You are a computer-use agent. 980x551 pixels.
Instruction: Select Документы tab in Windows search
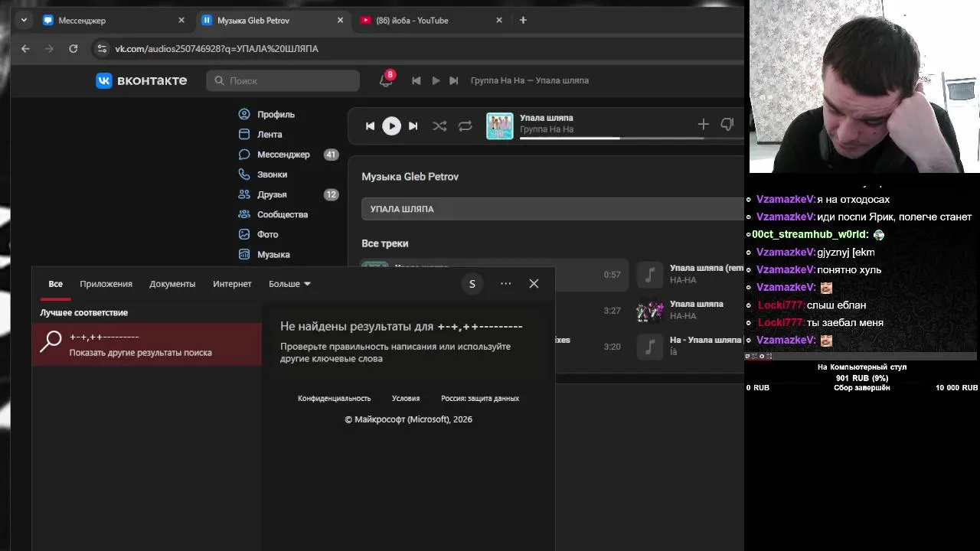172,284
